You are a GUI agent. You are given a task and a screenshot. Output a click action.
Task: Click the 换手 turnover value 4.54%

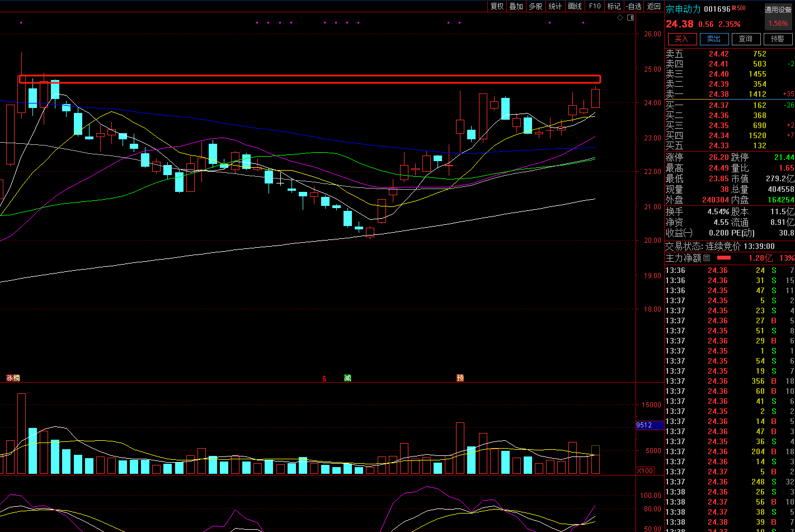pyautogui.click(x=718, y=212)
